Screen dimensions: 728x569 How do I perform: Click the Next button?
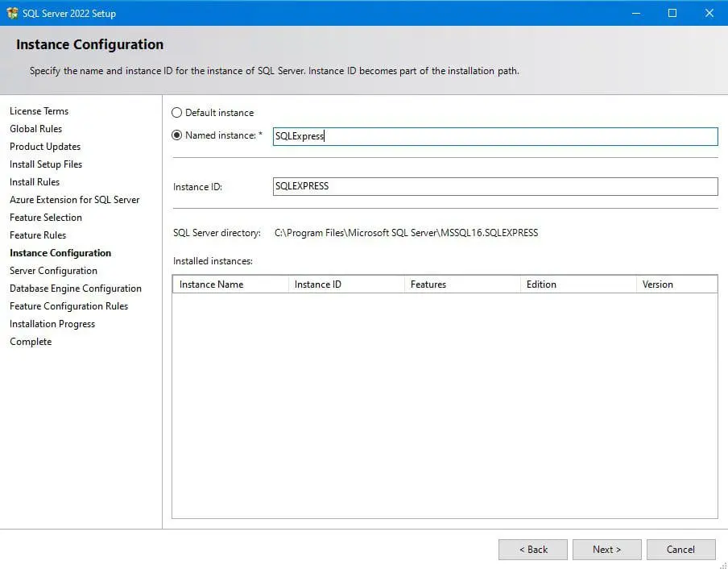pyautogui.click(x=606, y=549)
